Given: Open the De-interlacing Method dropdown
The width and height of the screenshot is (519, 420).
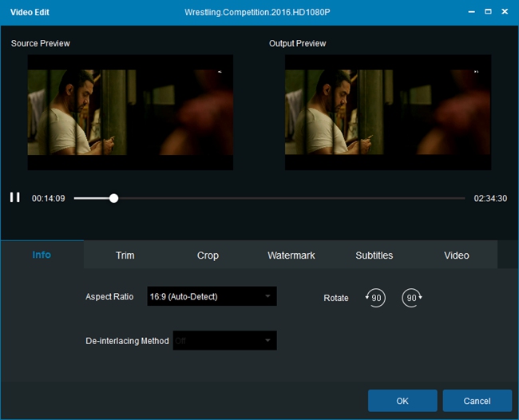Looking at the screenshot, I should tap(224, 341).
